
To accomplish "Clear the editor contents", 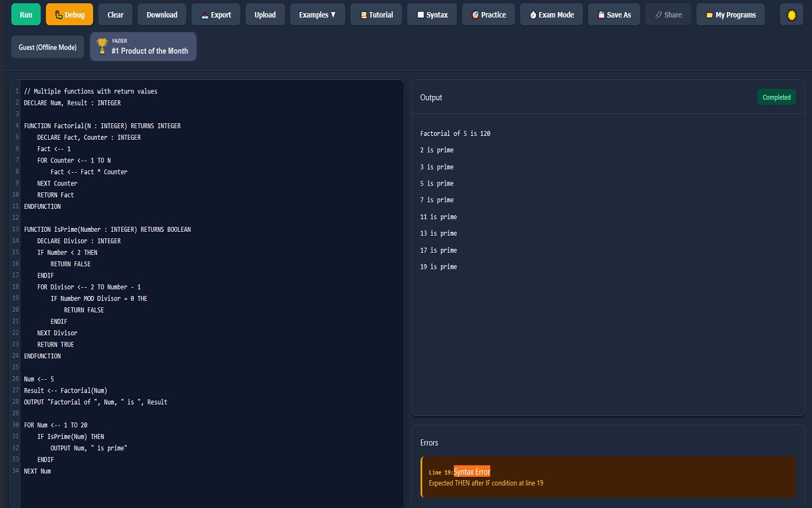I will tap(115, 15).
